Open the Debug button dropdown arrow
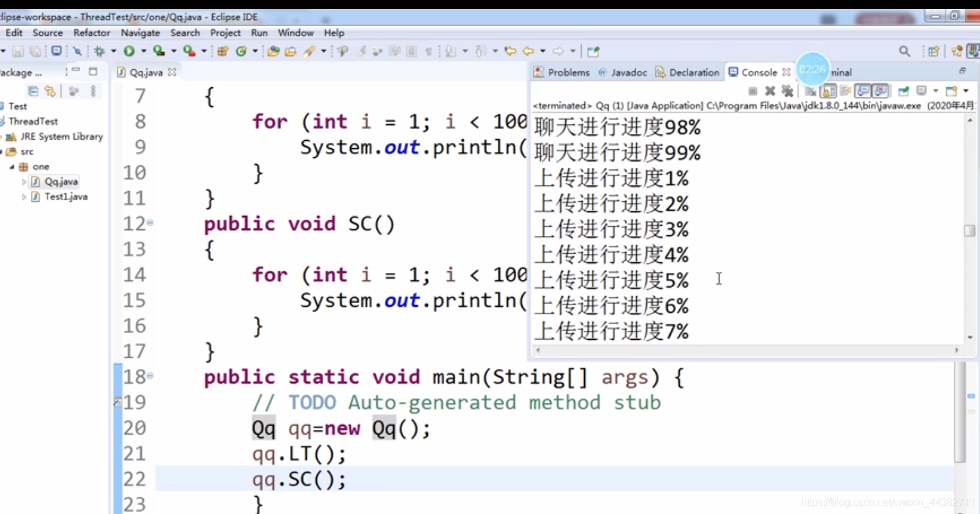This screenshot has height=514, width=980. click(113, 51)
